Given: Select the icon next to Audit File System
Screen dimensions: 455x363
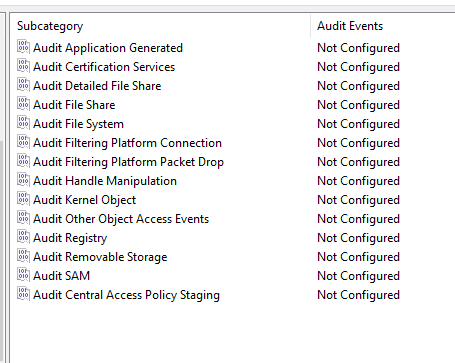Looking at the screenshot, I should (23, 123).
